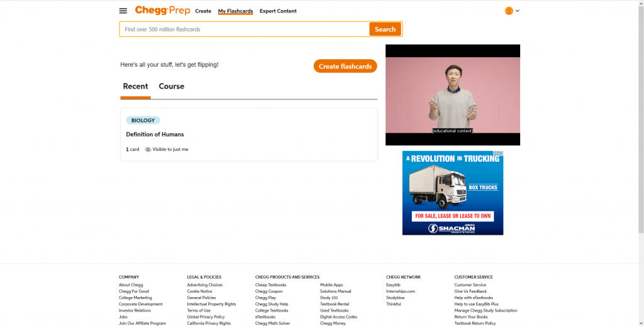Click the educational content video
Viewport: 644px width, 326px height.
tap(453, 94)
